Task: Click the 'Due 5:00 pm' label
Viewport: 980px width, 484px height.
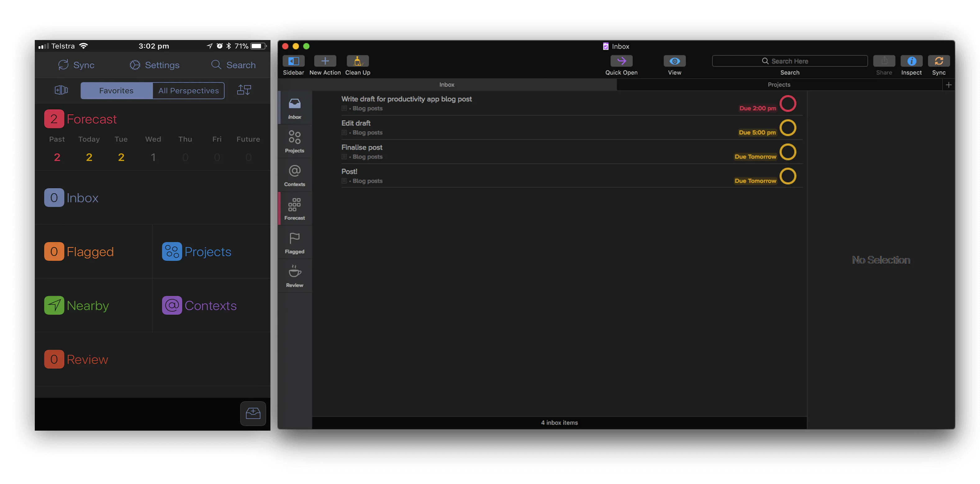Action: tap(757, 133)
